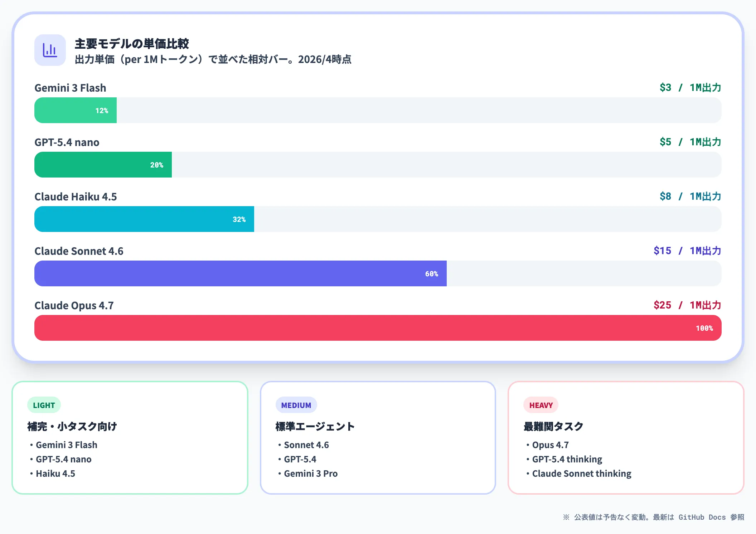Click Claude Sonnet thinking list item
This screenshot has height=534, width=756.
coord(581,474)
